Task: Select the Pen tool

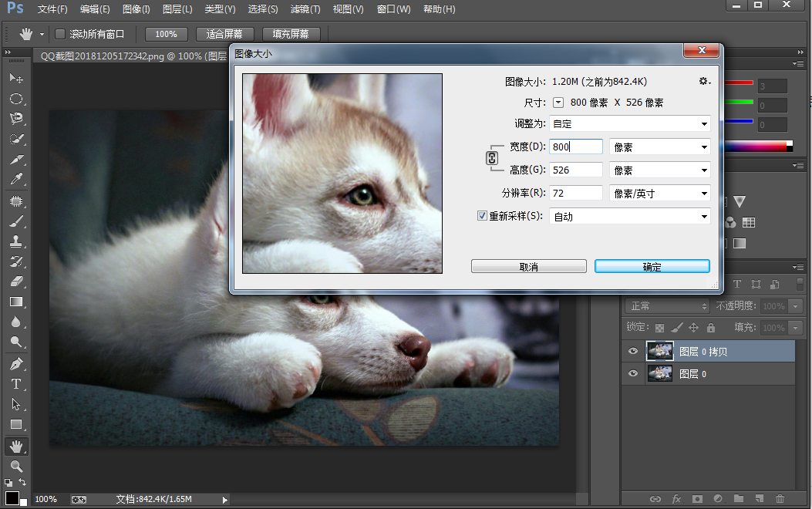Action: coord(16,363)
